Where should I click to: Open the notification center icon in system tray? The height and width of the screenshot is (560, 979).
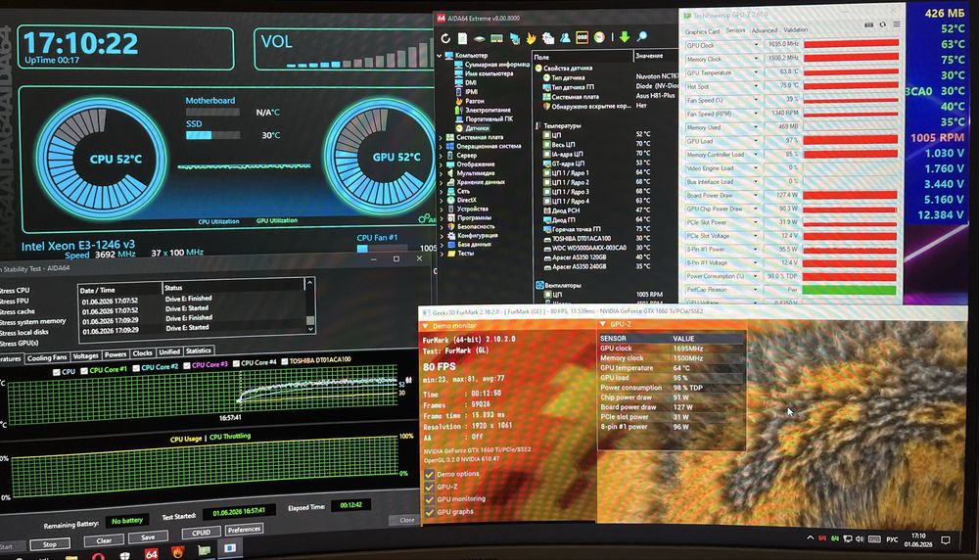pyautogui.click(x=946, y=540)
